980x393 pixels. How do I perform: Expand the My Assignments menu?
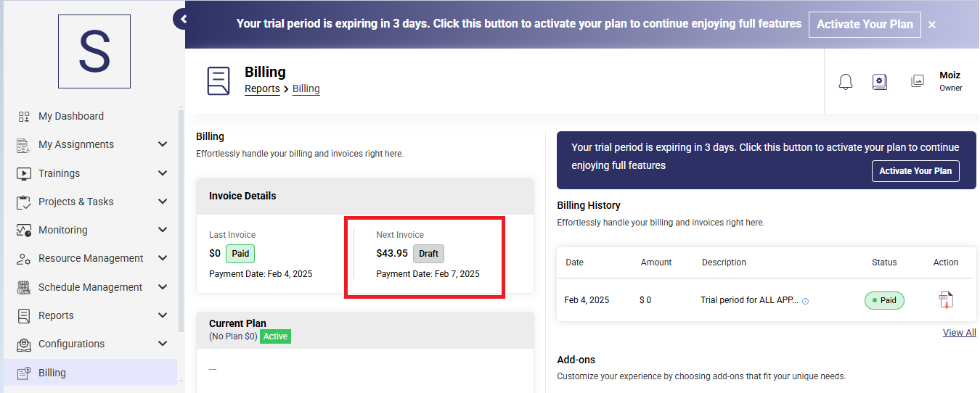(163, 144)
